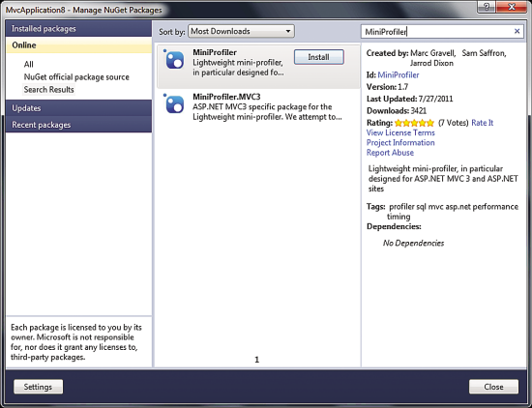Click the (7 Votes) text
Image resolution: width=532 pixels, height=408 pixels.
coord(453,123)
